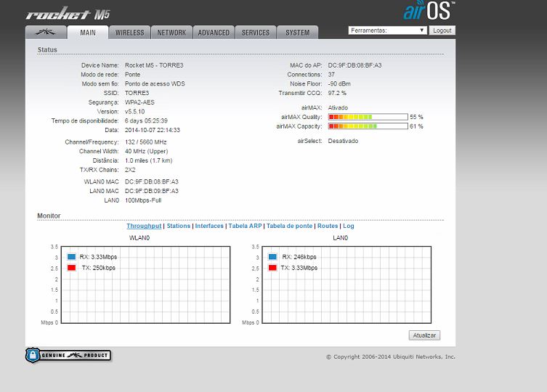Open the Ubiquiti logo tab
This screenshot has height=392, width=547.
[46, 33]
